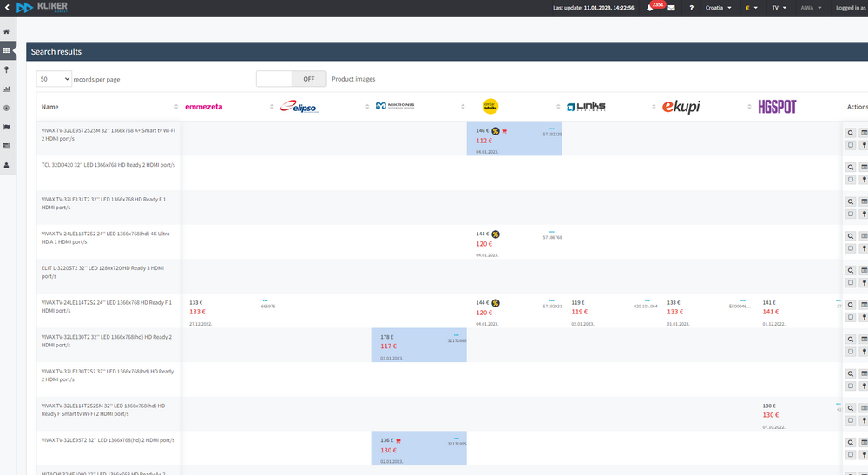This screenshot has width=868, height=475.
Task: Click magnifier for VIVAX TV-24LE114T2S2 row
Action: [851, 305]
